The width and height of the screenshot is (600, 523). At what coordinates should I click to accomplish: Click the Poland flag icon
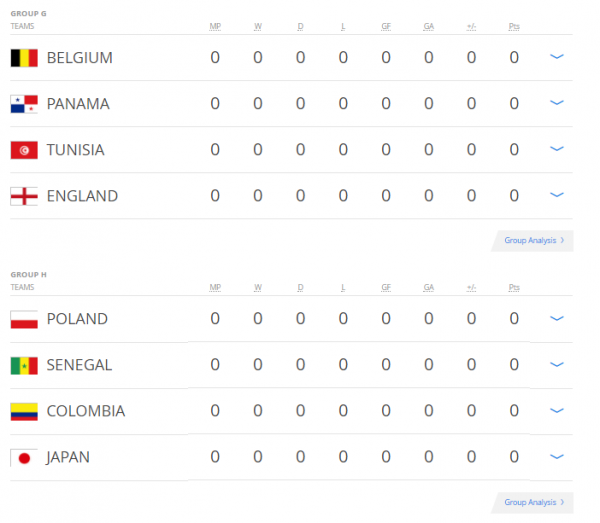tap(24, 320)
